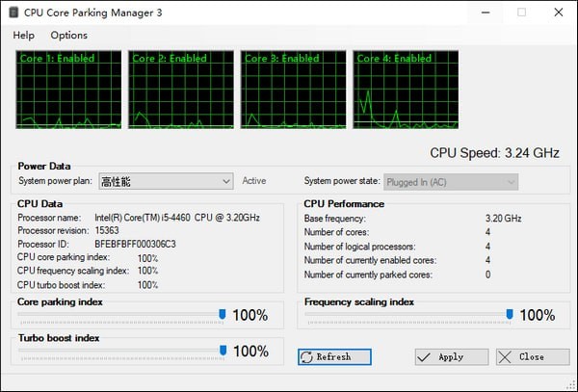Select the Core 2 usage graph
This screenshot has height=392, width=578.
click(181, 89)
